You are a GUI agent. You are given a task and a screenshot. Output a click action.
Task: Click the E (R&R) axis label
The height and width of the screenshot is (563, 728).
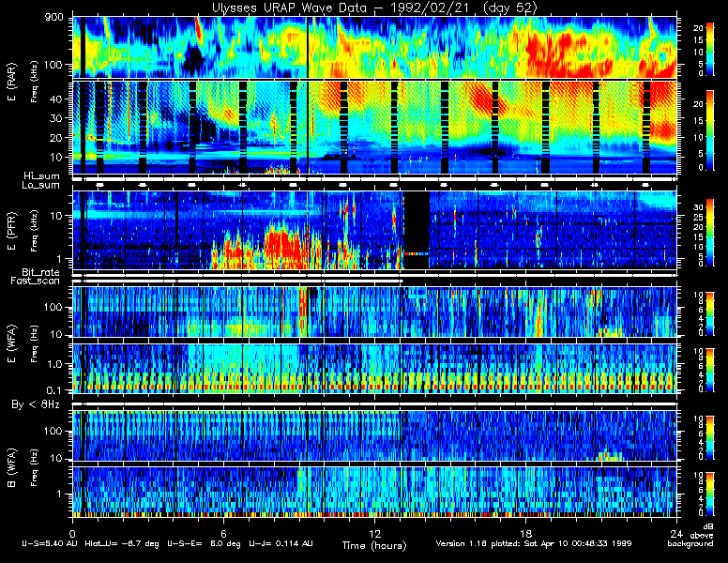pyautogui.click(x=12, y=82)
